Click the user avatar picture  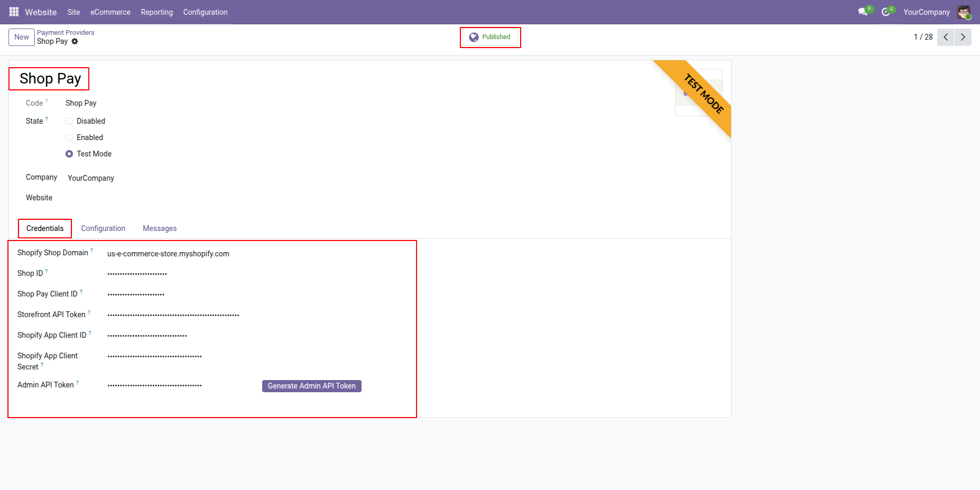click(964, 12)
